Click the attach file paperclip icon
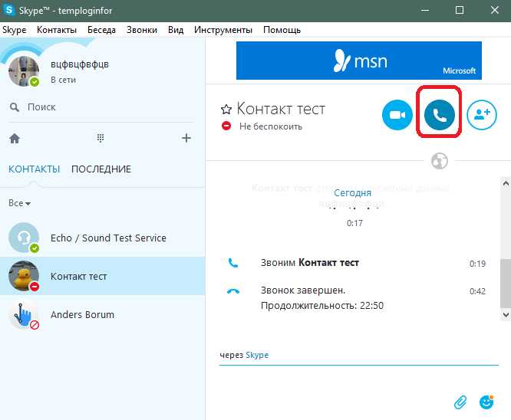 460,402
